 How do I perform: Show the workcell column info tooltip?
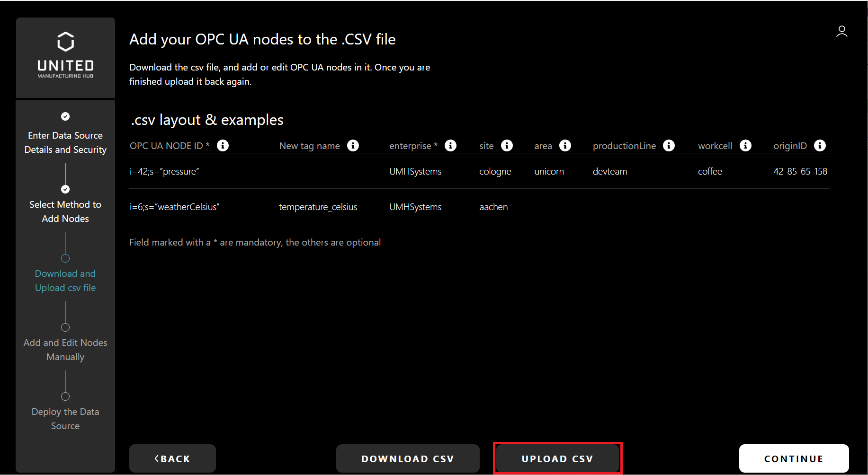point(745,146)
